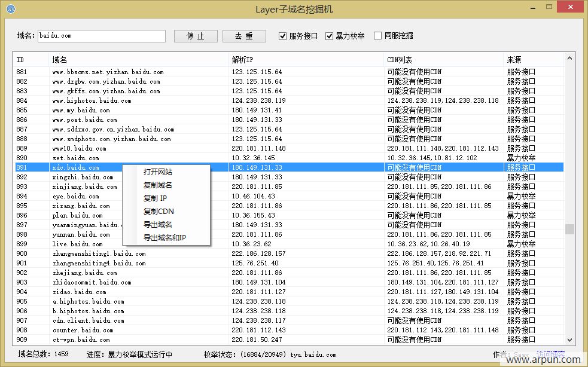588x367 pixels.
Task: Select row www.bbscms.net.yizhan.baidu.com
Action: point(289,72)
